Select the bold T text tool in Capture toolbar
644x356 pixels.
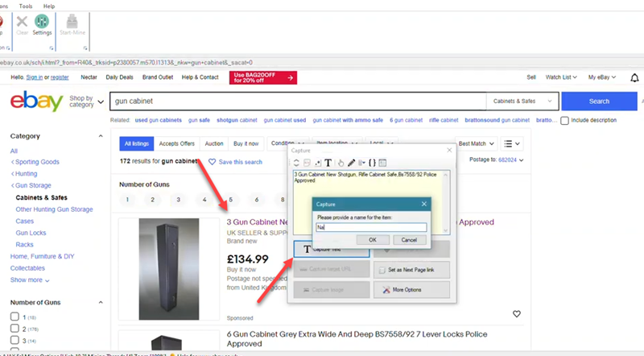[x=328, y=163]
